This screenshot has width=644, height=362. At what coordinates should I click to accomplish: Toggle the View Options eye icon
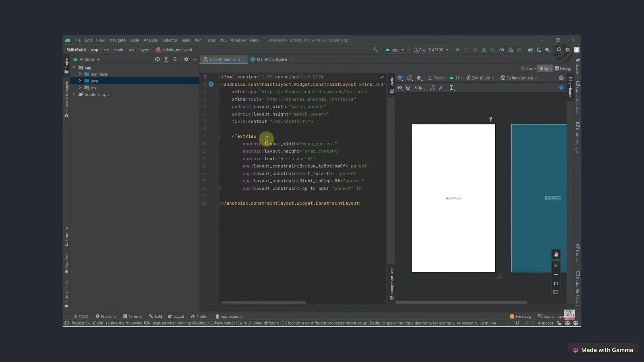click(x=400, y=88)
